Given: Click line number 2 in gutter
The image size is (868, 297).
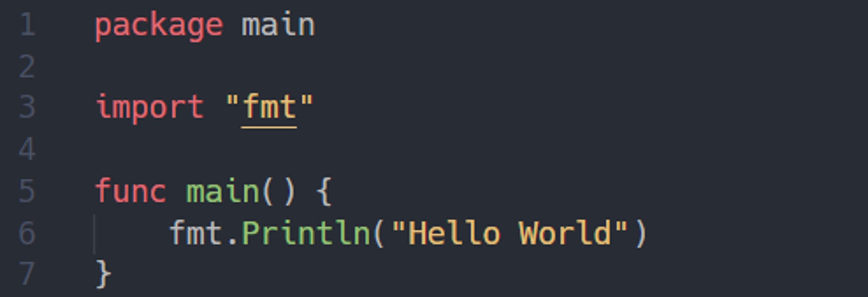Looking at the screenshot, I should [x=27, y=66].
